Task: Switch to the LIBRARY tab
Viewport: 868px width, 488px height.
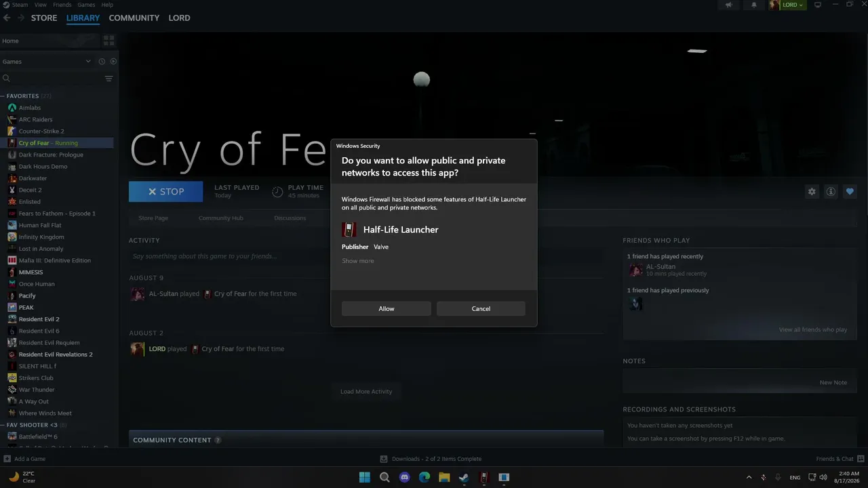Action: pyautogui.click(x=83, y=18)
